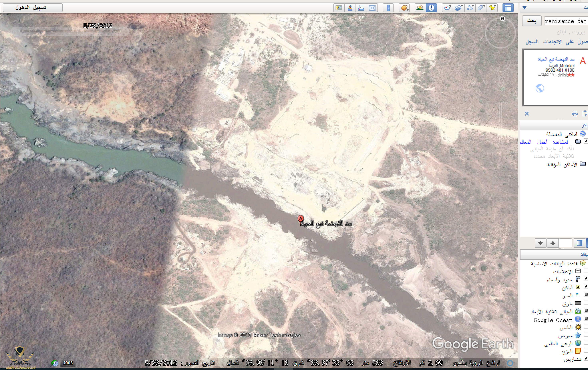Click the ruler measurement tool
Image resolution: width=588 pixels, height=370 pixels.
pos(388,8)
